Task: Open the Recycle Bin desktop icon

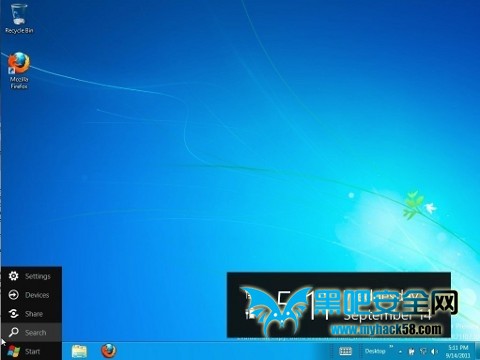Action: 19,18
